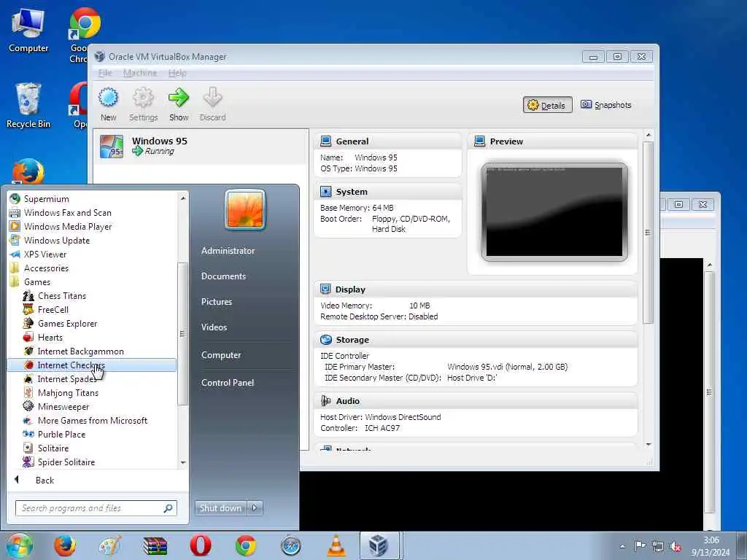Click the System section header
The image size is (747, 560).
tap(352, 192)
